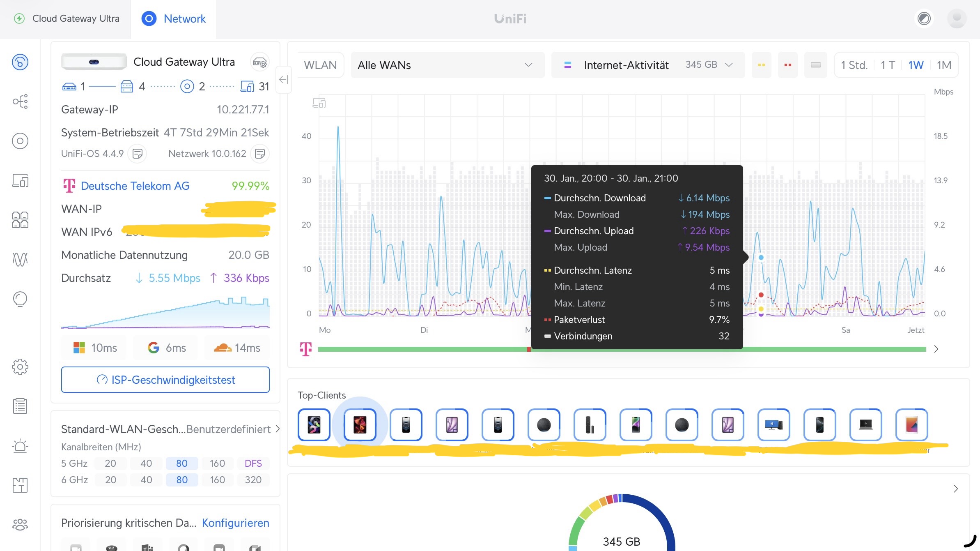Click the Konfigurieren link

point(235,523)
